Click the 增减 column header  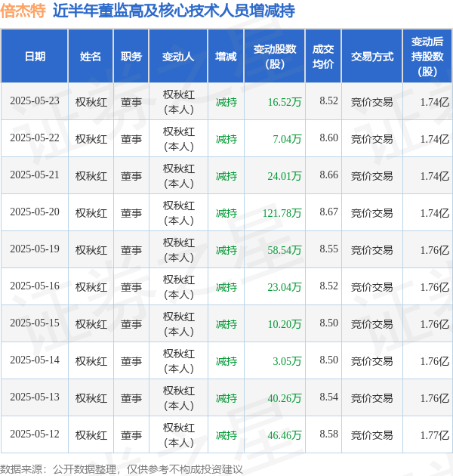(226, 57)
